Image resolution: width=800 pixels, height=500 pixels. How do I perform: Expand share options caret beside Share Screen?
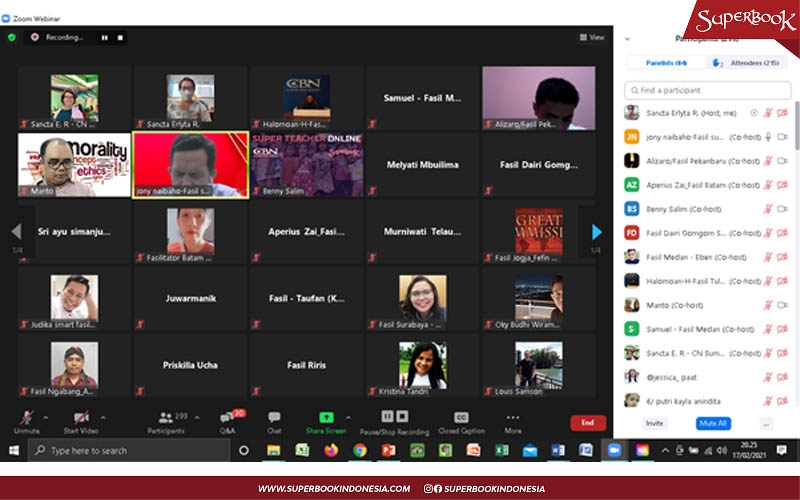[348, 417]
